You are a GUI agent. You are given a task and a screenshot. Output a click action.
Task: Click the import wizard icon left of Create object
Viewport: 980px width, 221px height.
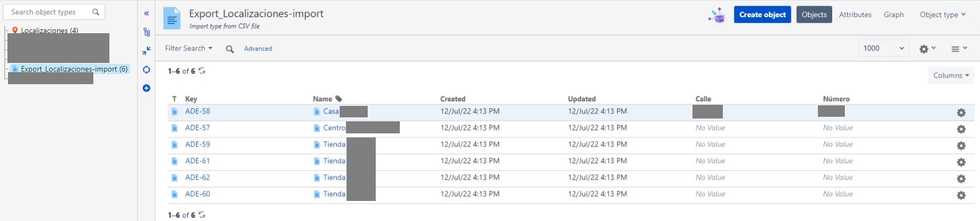click(x=716, y=15)
